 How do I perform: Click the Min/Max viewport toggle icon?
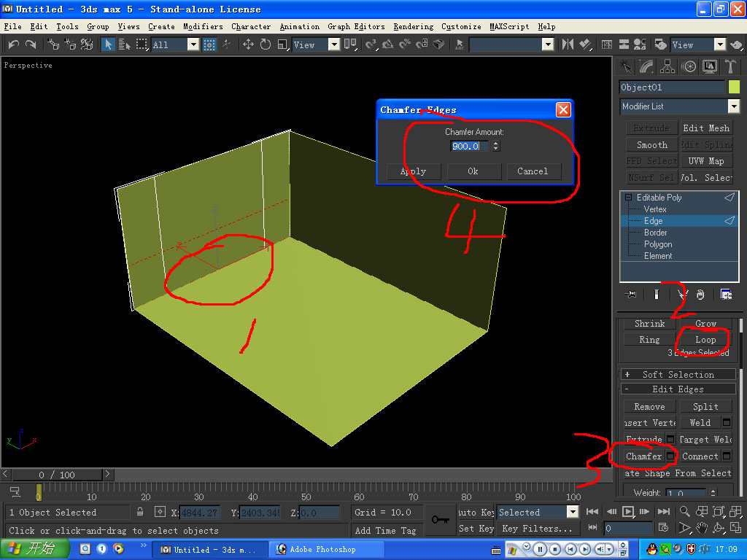(x=735, y=528)
